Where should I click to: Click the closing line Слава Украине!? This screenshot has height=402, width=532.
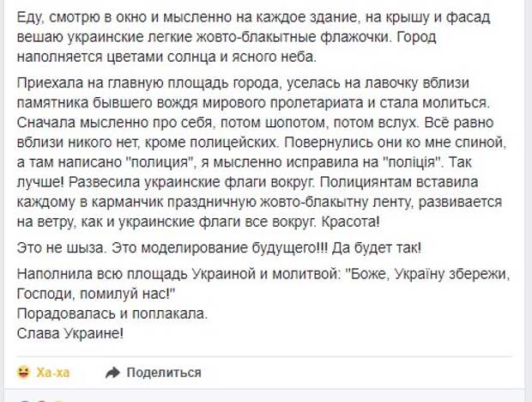[x=70, y=333]
